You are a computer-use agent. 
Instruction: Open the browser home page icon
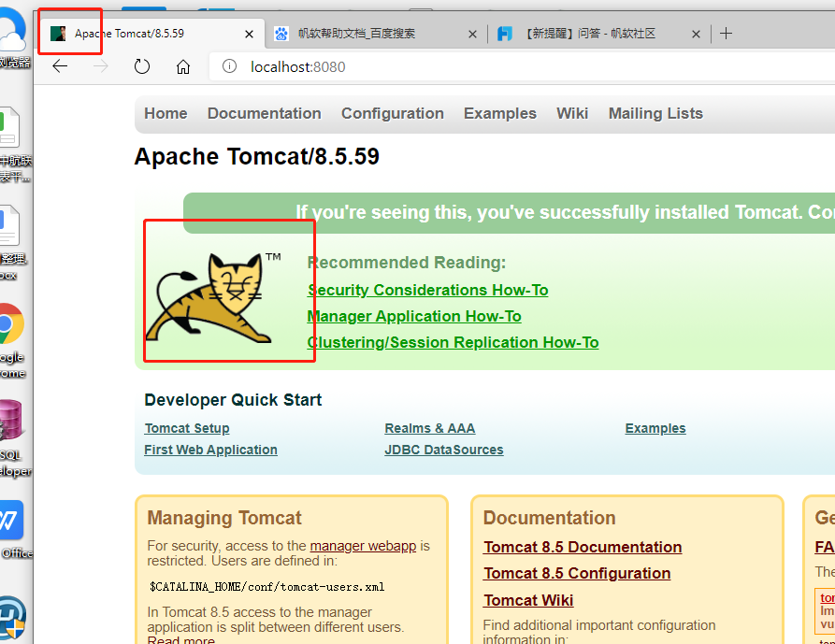point(183,66)
